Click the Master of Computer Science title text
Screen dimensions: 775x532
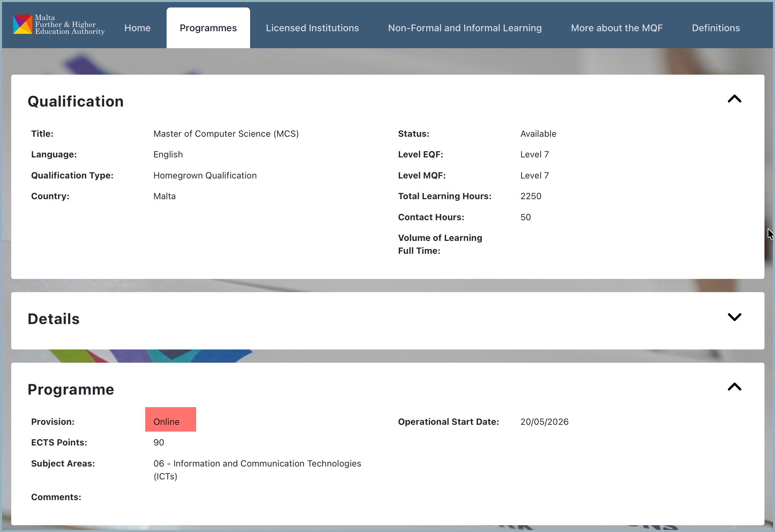226,134
